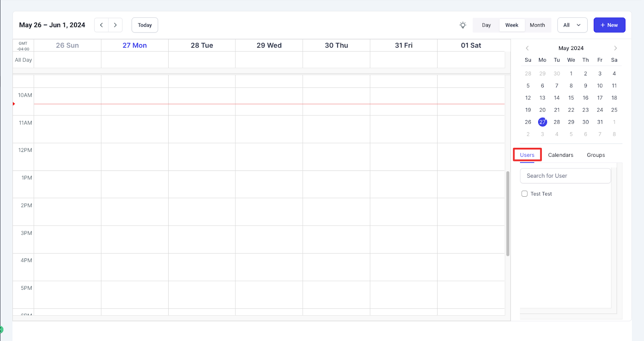The height and width of the screenshot is (341, 644).
Task: Switch to Month view
Action: pos(537,25)
